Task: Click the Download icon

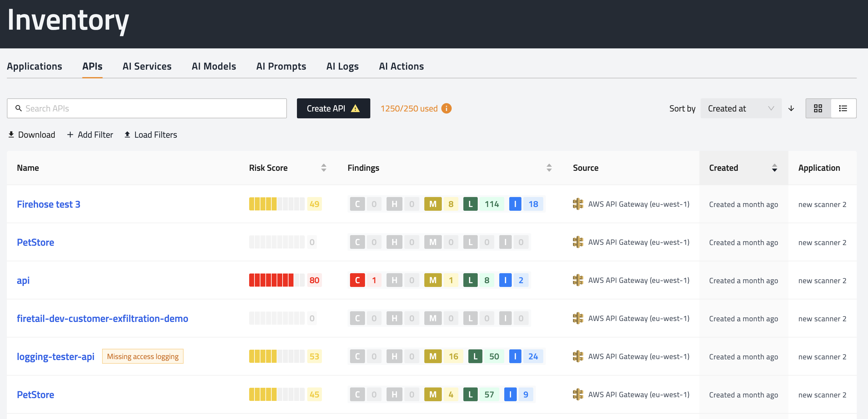Action: pyautogui.click(x=11, y=135)
